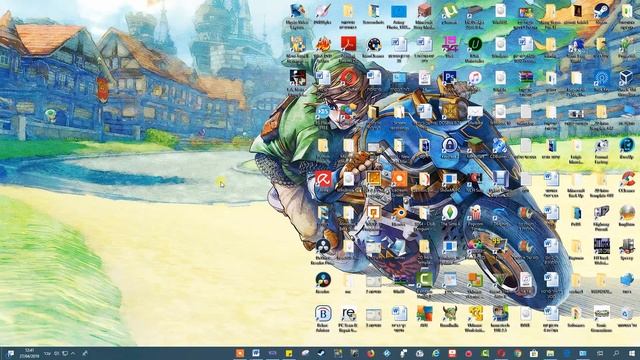Open the Microsoft Store taskbar icon
The height and width of the screenshot is (360, 640).
click(534, 353)
